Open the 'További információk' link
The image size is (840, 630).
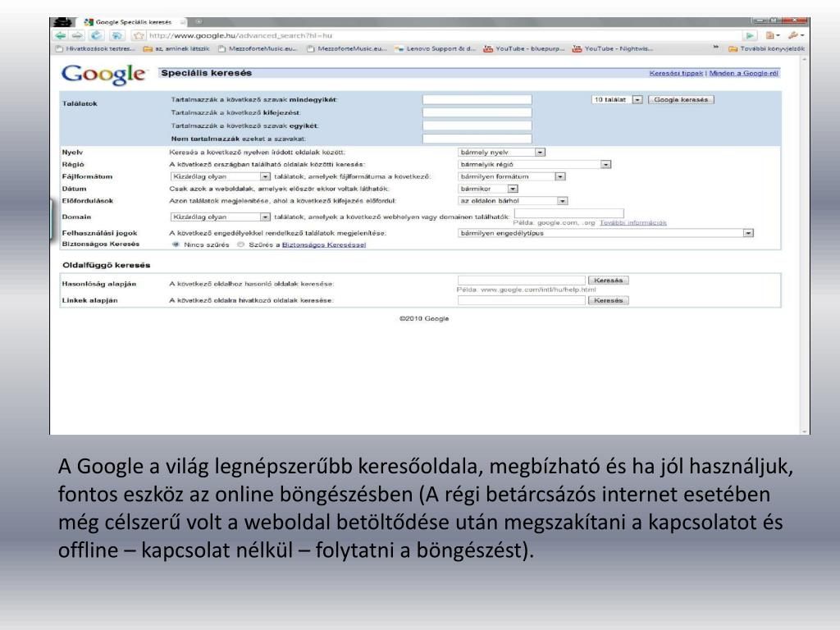632,223
